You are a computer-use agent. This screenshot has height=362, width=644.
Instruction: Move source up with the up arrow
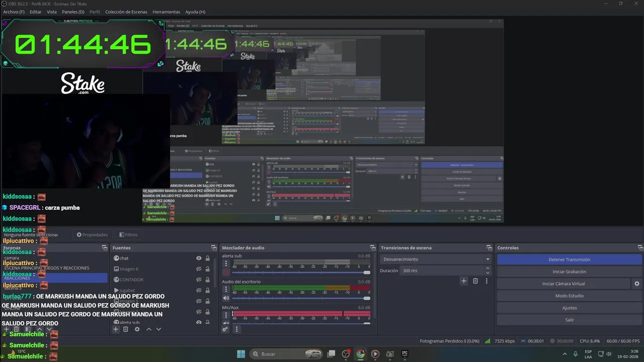[149, 329]
